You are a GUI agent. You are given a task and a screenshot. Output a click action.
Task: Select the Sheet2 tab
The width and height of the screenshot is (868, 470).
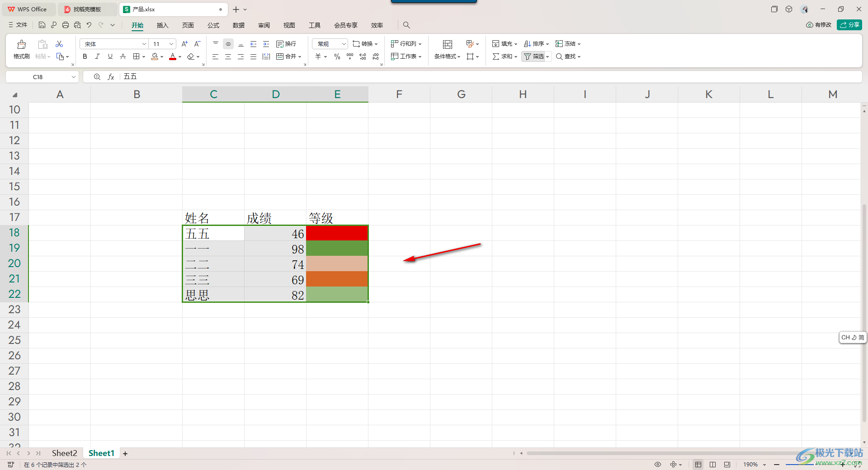click(64, 453)
